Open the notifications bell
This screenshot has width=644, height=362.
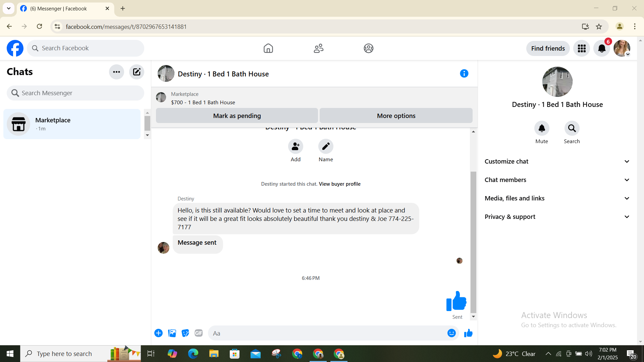[602, 48]
